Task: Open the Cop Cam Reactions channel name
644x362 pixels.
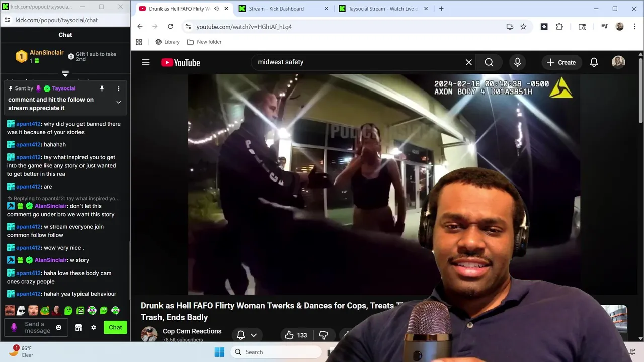Action: [192, 331]
